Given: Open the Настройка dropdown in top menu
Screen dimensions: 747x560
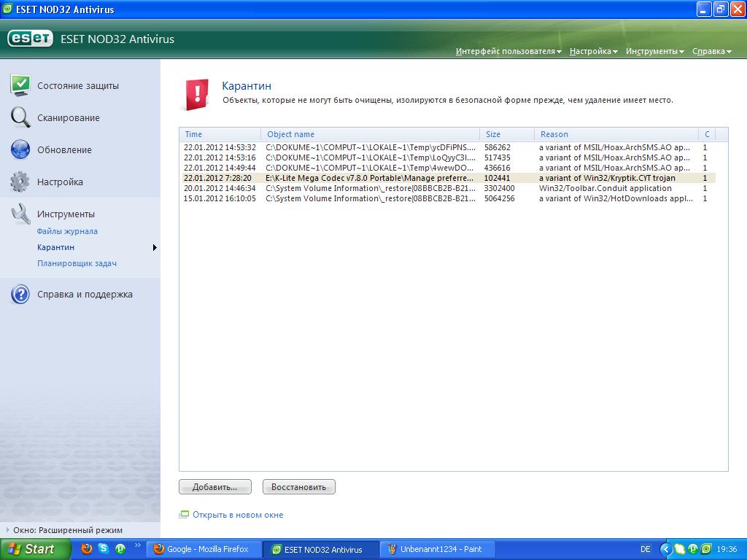Looking at the screenshot, I should (593, 52).
